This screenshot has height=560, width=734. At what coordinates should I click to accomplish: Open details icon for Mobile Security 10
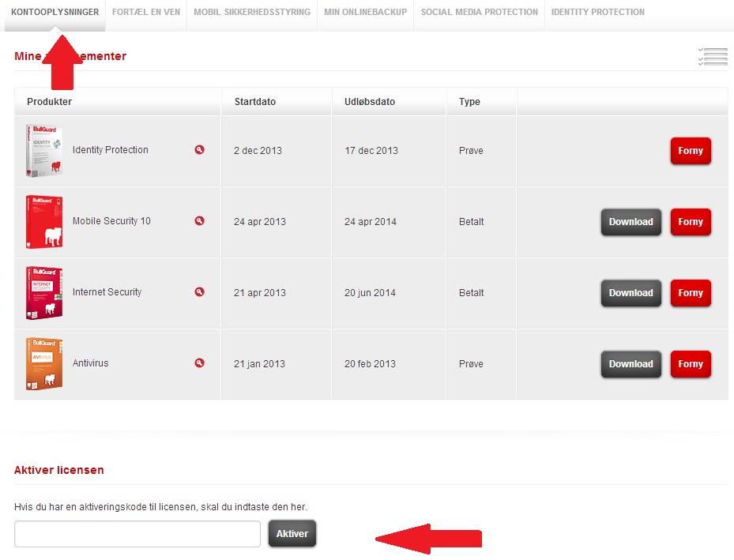(199, 221)
